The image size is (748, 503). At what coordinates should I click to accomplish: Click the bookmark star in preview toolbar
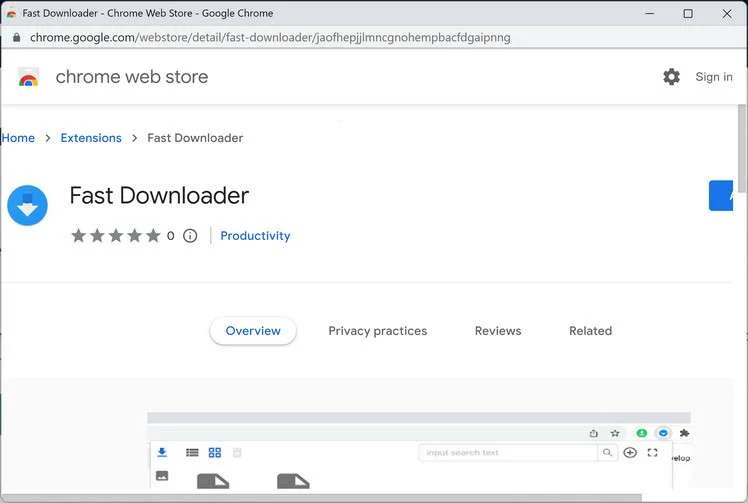[615, 433]
